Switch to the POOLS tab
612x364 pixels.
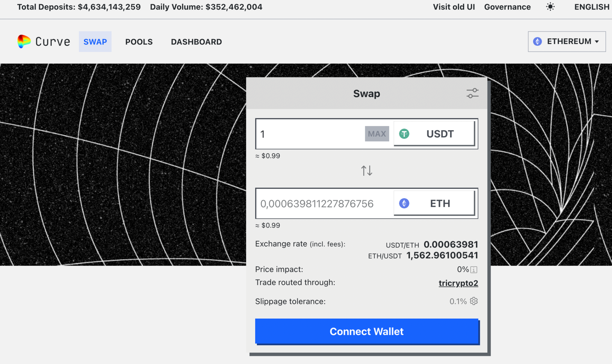click(x=139, y=42)
